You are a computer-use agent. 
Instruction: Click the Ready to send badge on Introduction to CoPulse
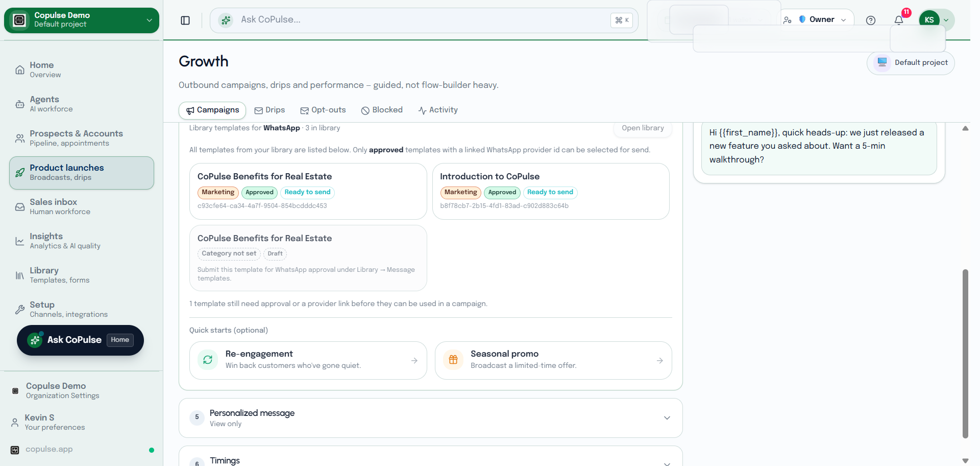click(550, 193)
